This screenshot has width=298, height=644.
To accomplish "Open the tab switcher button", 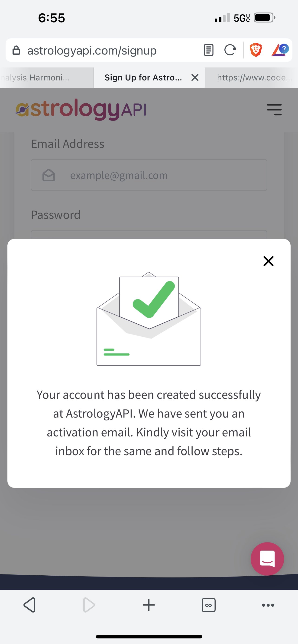I will pos(208,605).
